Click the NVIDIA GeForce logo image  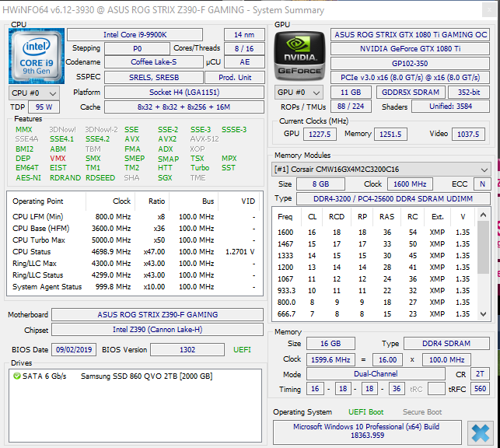(x=299, y=56)
